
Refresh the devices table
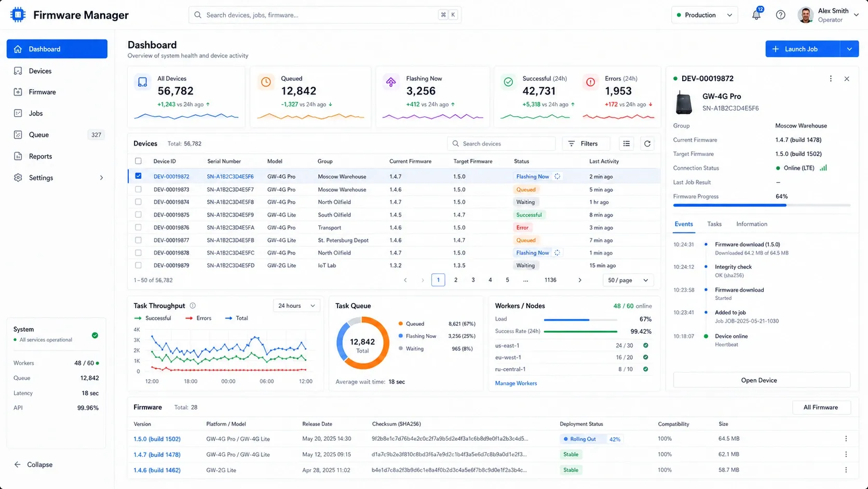[647, 144]
